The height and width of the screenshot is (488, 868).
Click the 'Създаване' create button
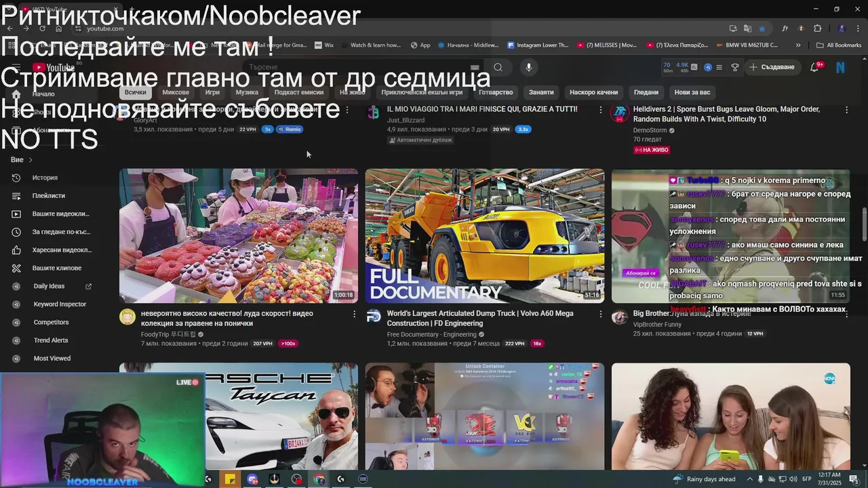[x=772, y=67]
